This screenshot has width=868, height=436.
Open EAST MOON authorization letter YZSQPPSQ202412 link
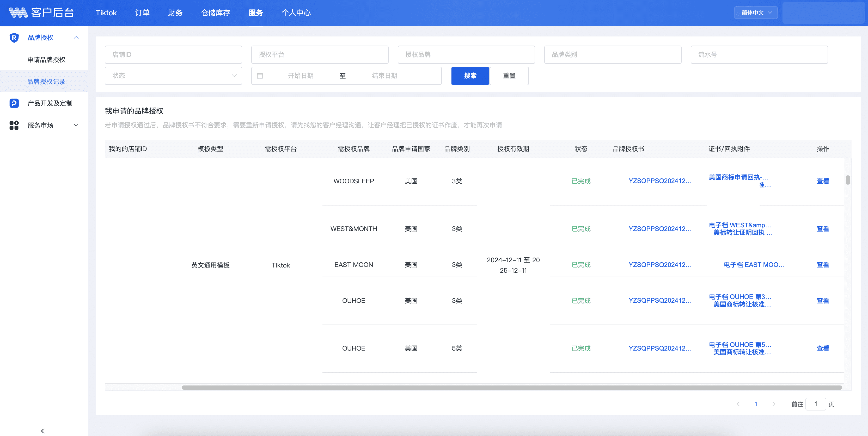point(660,265)
